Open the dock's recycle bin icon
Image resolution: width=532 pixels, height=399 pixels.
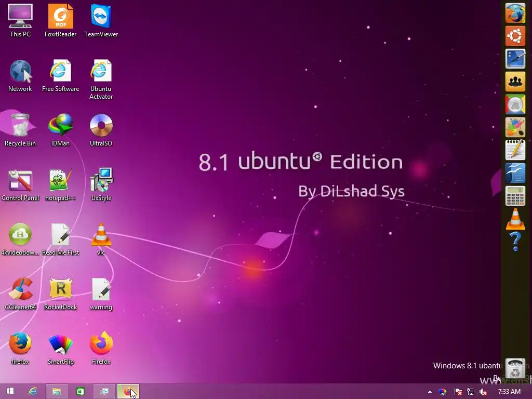point(515,369)
